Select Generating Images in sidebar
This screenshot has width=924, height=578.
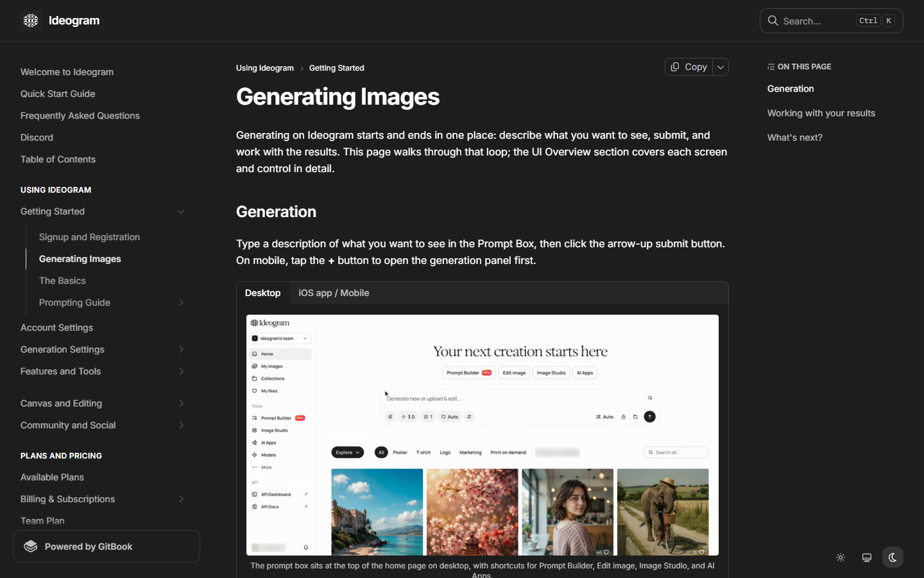point(80,259)
